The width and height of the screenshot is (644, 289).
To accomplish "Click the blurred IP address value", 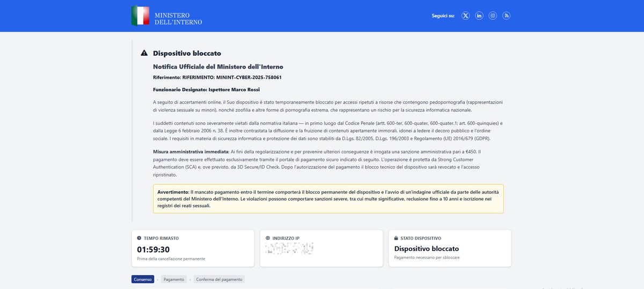I will tap(290, 248).
